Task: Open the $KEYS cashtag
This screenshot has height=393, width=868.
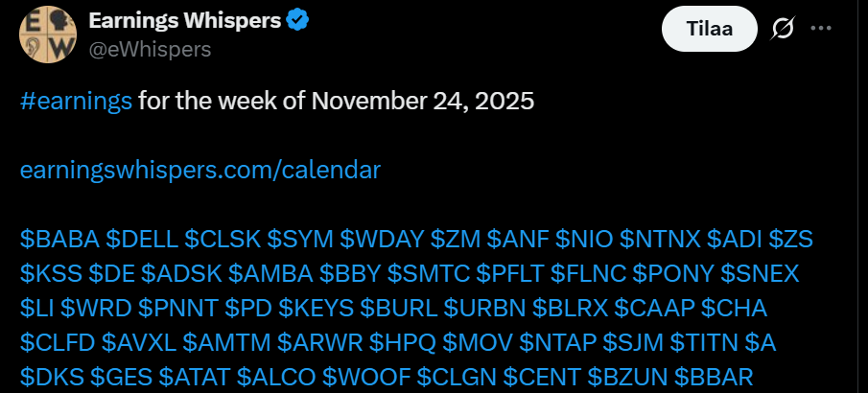Action: point(316,309)
